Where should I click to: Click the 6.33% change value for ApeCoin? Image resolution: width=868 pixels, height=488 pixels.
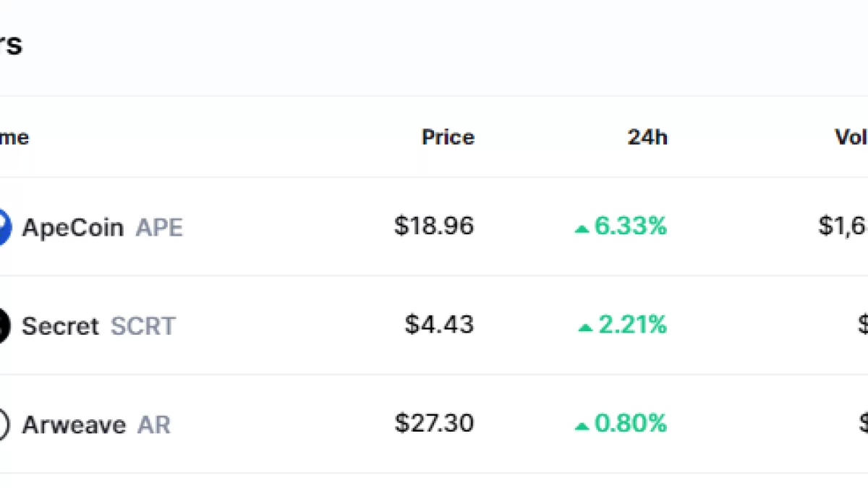coord(630,226)
